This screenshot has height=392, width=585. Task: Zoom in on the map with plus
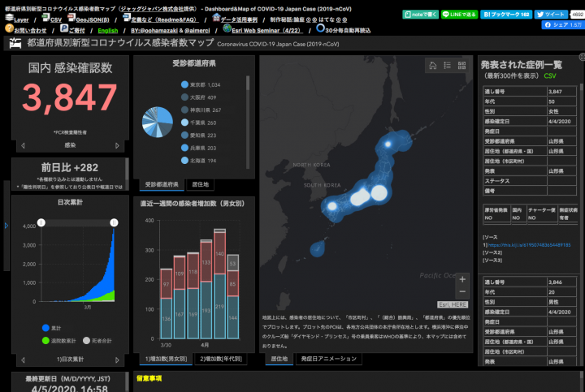click(x=462, y=279)
